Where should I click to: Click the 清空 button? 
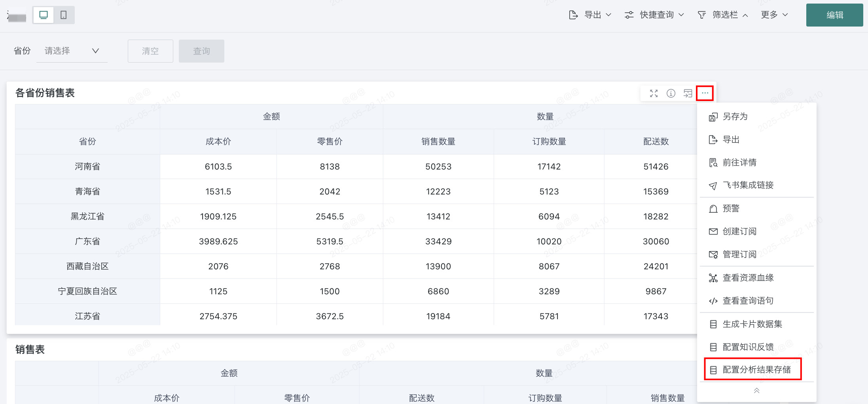(x=150, y=51)
